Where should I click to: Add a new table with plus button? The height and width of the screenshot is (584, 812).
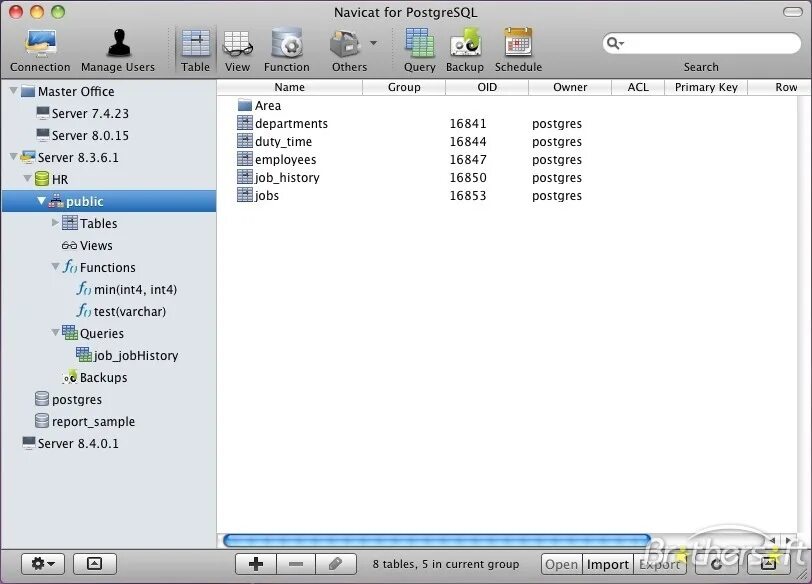tap(256, 564)
